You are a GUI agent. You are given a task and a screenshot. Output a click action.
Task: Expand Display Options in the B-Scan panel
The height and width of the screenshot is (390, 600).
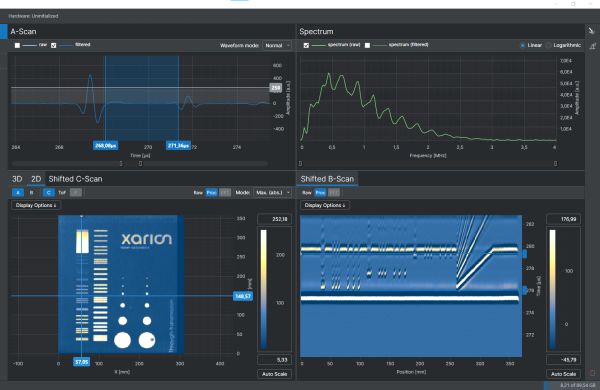[x=325, y=205]
